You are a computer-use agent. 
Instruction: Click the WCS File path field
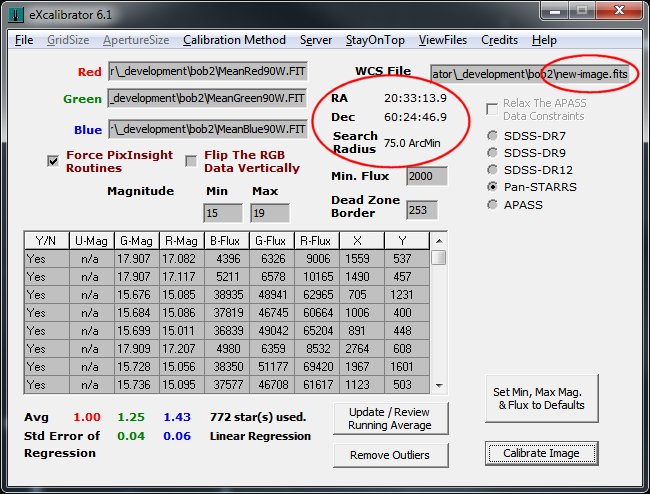[530, 74]
